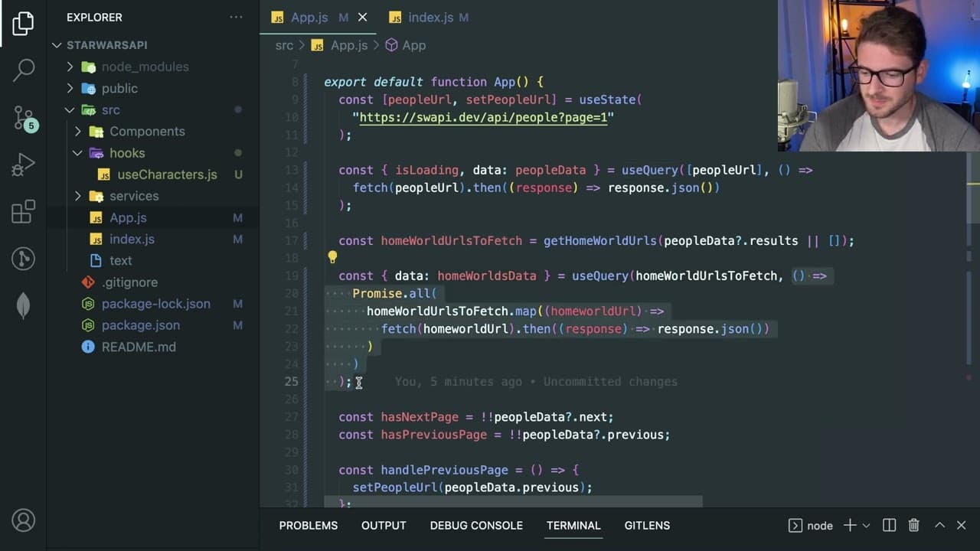The width and height of the screenshot is (980, 551).
Task: Open the Extensions view
Action: (x=23, y=211)
